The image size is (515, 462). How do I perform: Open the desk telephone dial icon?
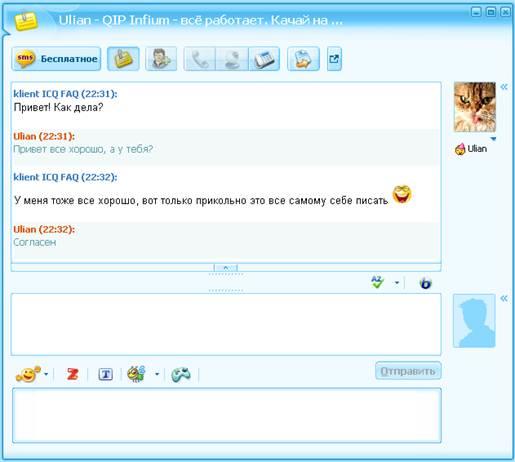tap(264, 59)
